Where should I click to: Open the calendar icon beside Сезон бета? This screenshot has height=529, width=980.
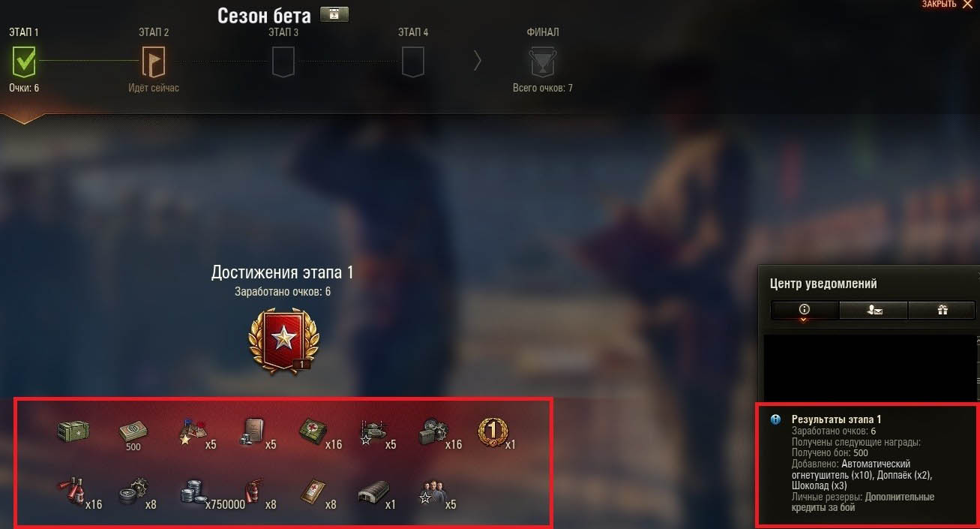tap(334, 14)
